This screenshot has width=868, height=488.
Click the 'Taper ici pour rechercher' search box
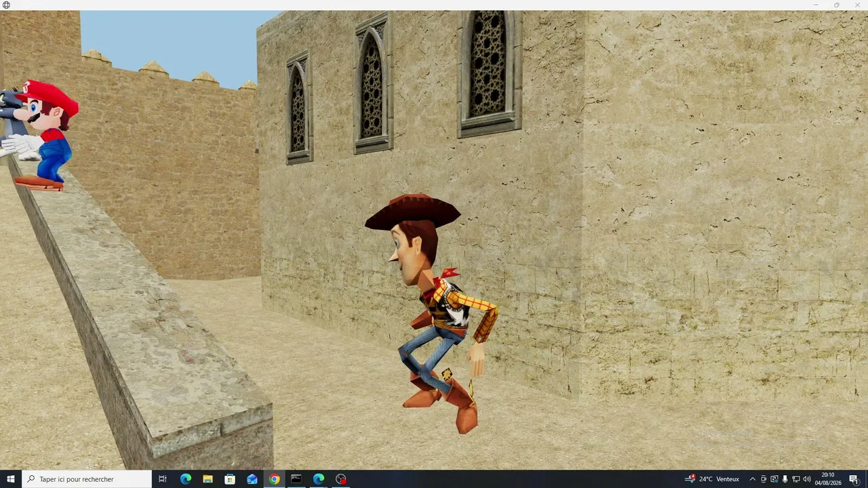tap(86, 479)
